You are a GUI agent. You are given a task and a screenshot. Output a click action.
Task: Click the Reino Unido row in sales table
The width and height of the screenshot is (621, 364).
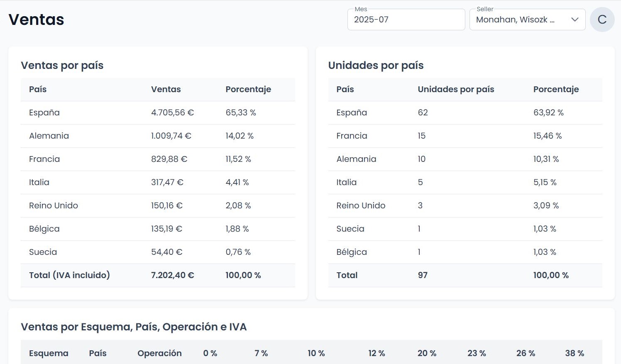(x=158, y=205)
